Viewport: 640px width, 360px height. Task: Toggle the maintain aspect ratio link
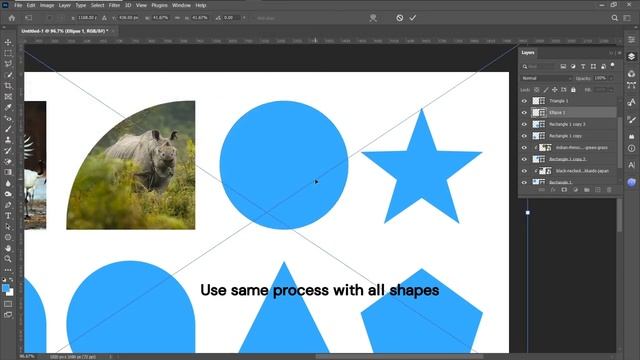177,18
